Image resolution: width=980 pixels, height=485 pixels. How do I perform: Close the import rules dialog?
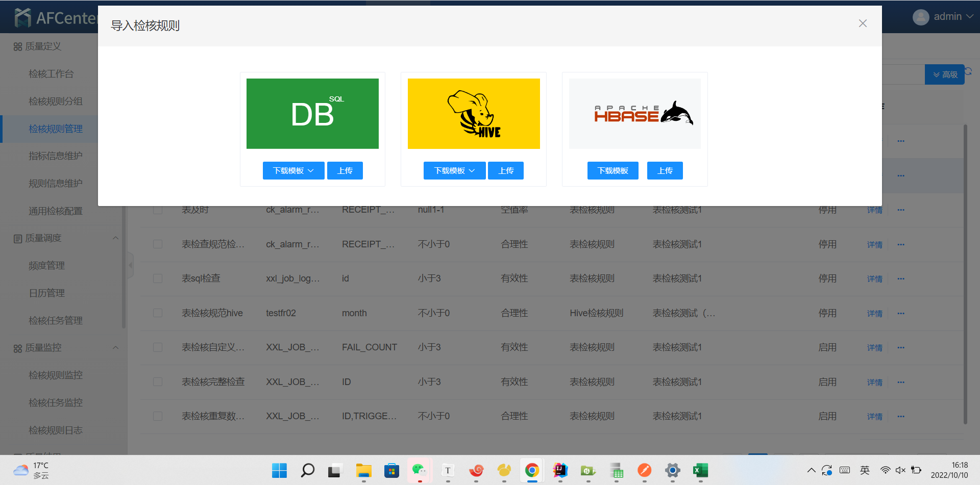(x=863, y=23)
